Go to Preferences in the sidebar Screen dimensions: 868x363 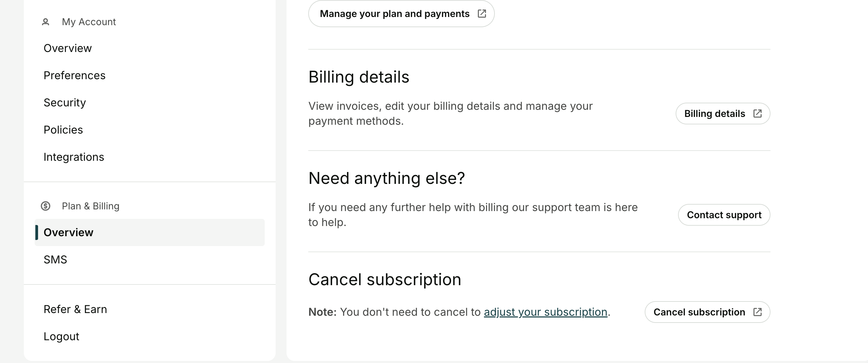74,75
